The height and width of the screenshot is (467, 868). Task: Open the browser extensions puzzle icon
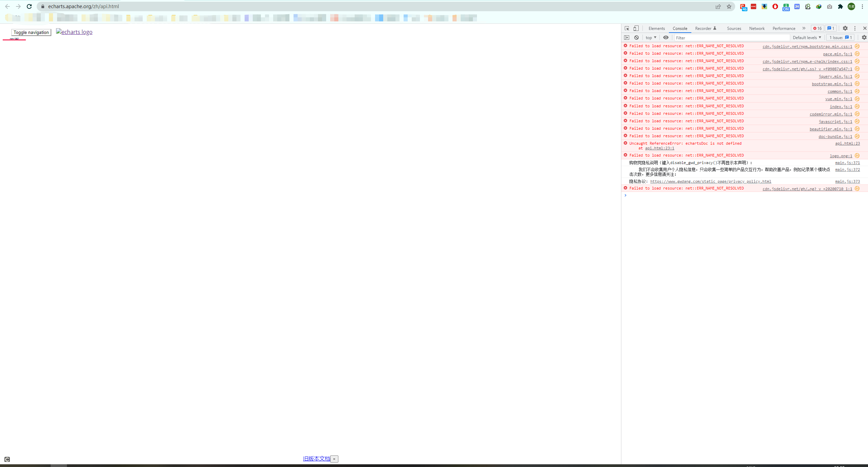pos(840,6)
